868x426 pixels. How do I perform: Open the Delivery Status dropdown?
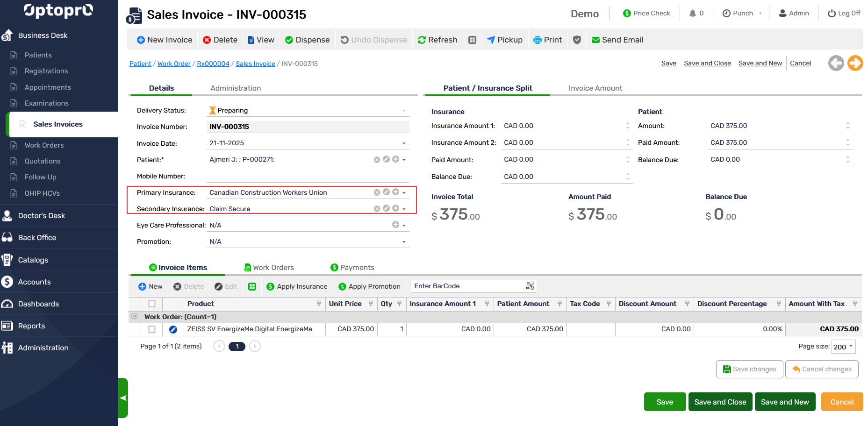(404, 111)
